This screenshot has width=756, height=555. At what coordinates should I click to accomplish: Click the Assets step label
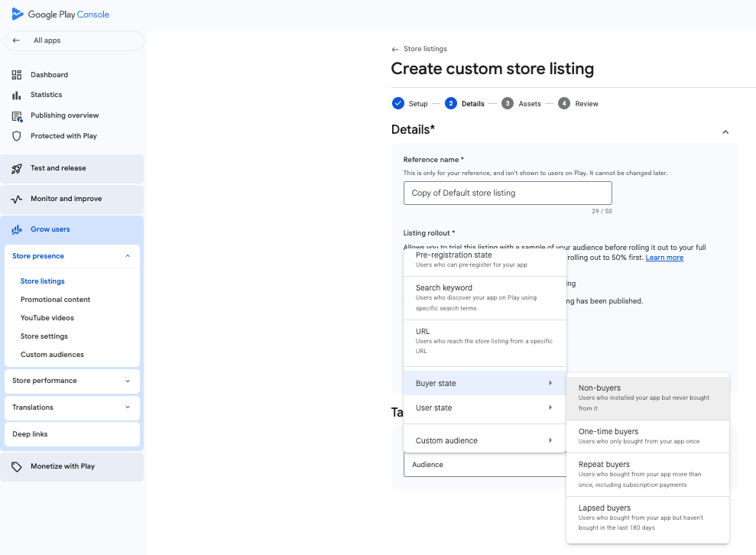pyautogui.click(x=530, y=104)
